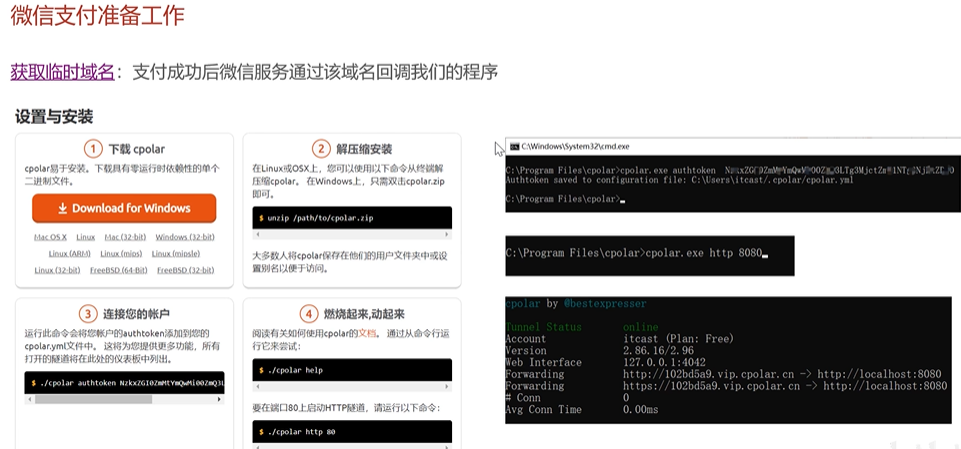Click the ./cpolar authtoken command box

124,383
